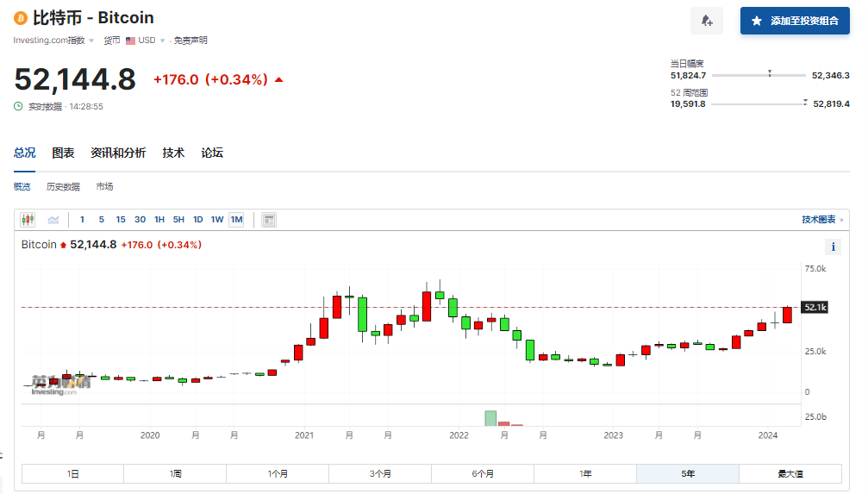
Task: Click the news overlay icon in chart toolbar
Action: 269,220
